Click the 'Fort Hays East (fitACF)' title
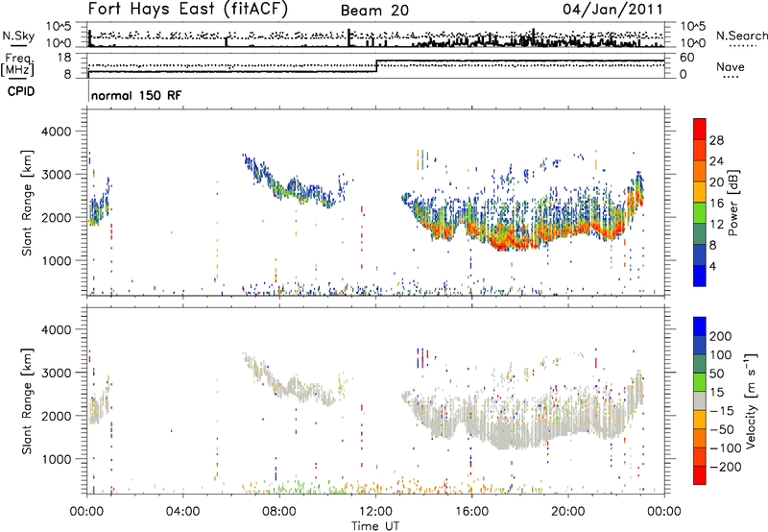The width and height of the screenshot is (768, 532). click(x=188, y=9)
